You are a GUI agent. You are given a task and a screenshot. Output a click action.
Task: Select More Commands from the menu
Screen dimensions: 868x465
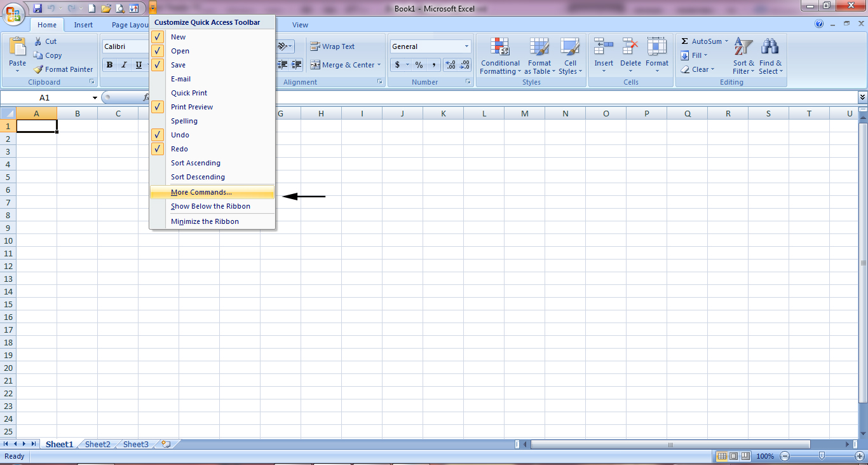point(201,191)
